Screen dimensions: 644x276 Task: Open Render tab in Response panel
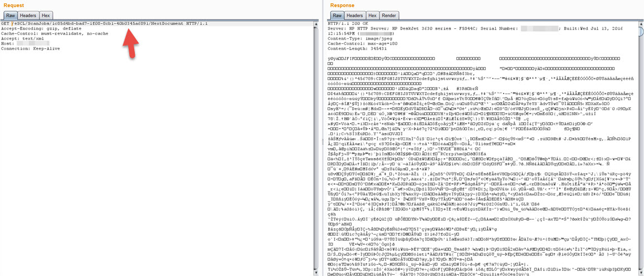point(388,15)
